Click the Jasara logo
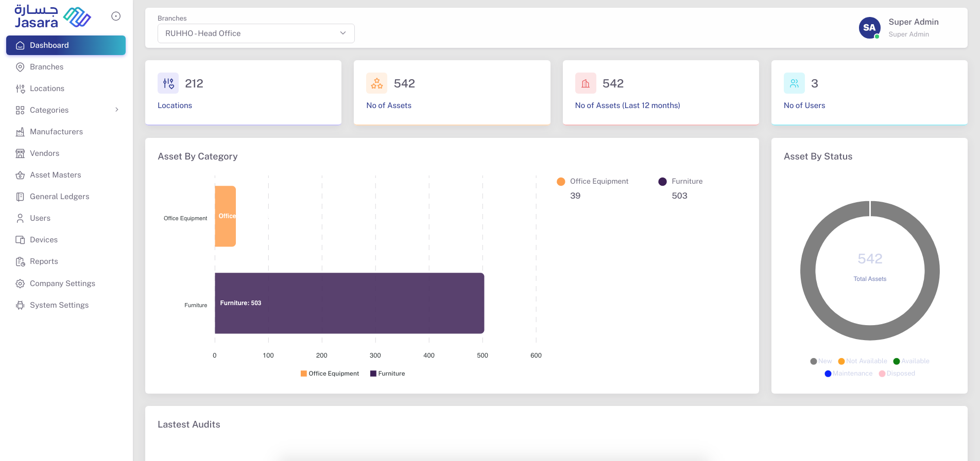This screenshot has height=461, width=980. (52, 17)
